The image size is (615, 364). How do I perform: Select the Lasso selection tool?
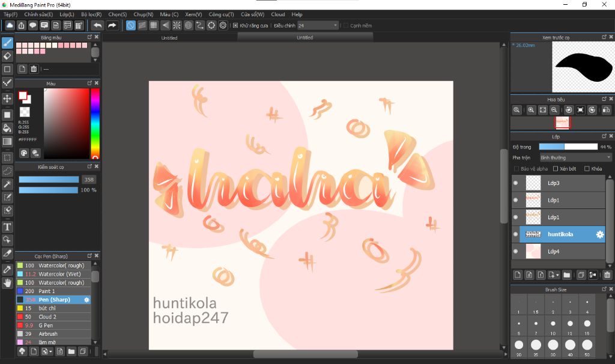click(x=7, y=171)
